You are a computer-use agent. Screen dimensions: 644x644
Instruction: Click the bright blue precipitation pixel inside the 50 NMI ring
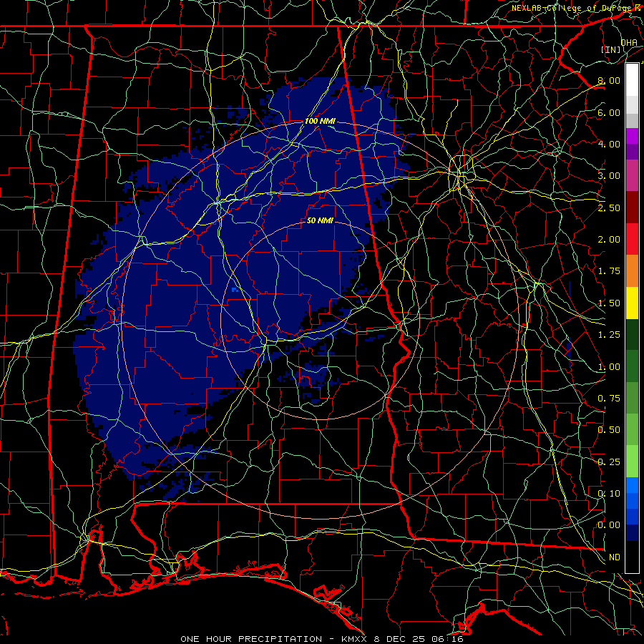pyautogui.click(x=235, y=290)
